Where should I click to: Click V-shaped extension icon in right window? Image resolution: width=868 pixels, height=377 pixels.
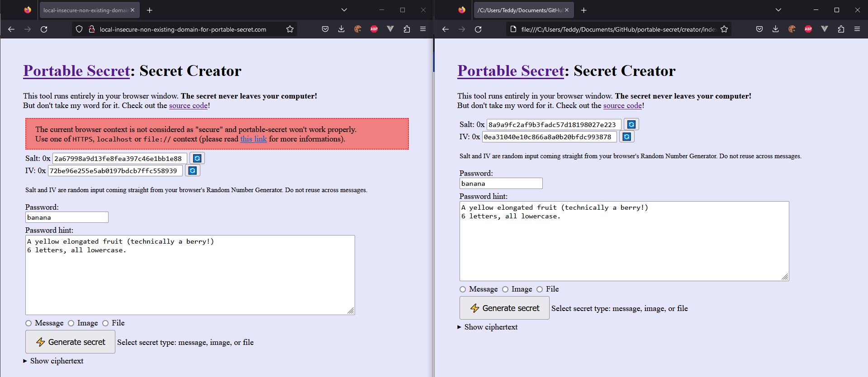tap(825, 29)
